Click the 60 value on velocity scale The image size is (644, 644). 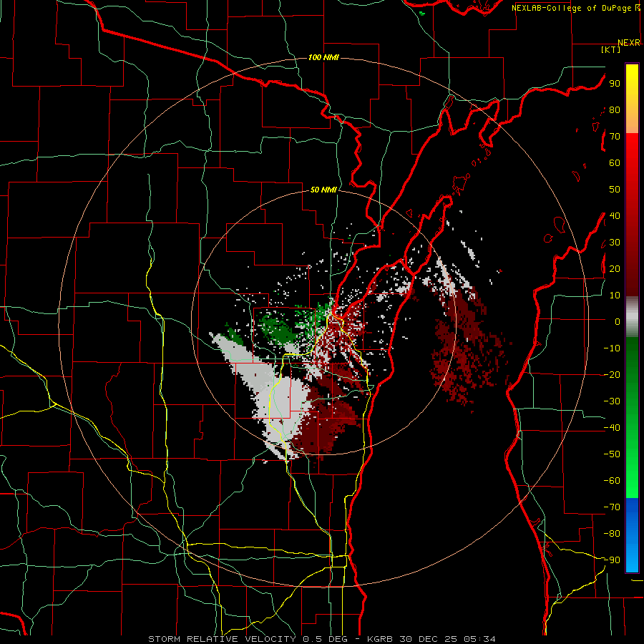click(615, 163)
